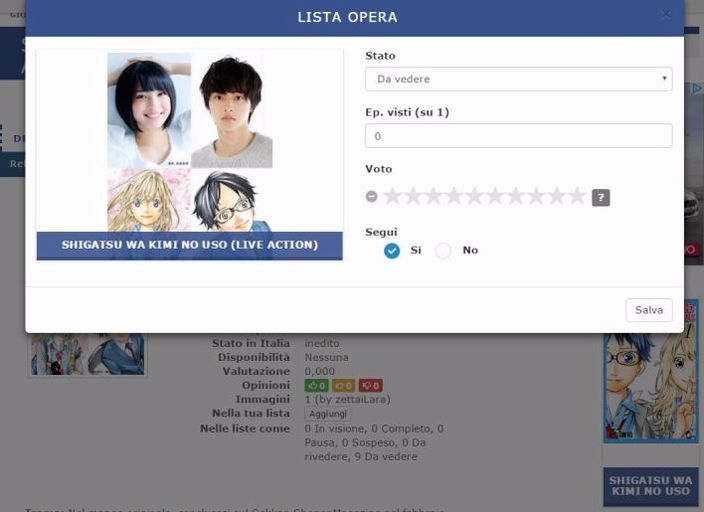
Task: Select the Si radio for Segui
Action: pyautogui.click(x=392, y=251)
